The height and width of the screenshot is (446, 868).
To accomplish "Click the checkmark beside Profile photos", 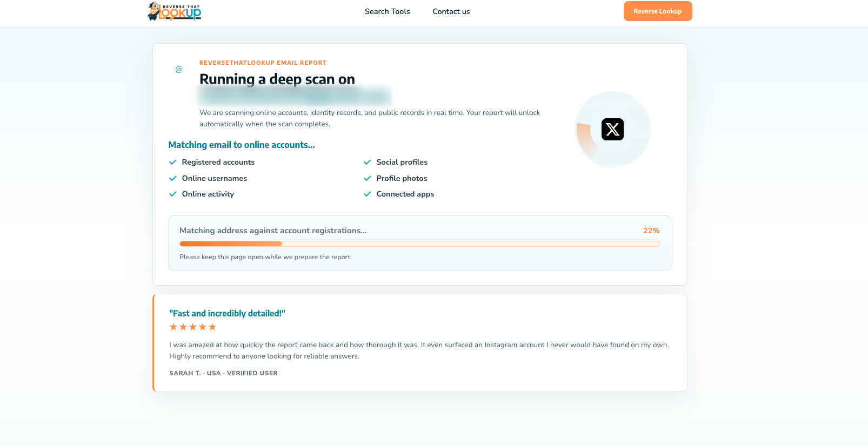I will [x=368, y=178].
